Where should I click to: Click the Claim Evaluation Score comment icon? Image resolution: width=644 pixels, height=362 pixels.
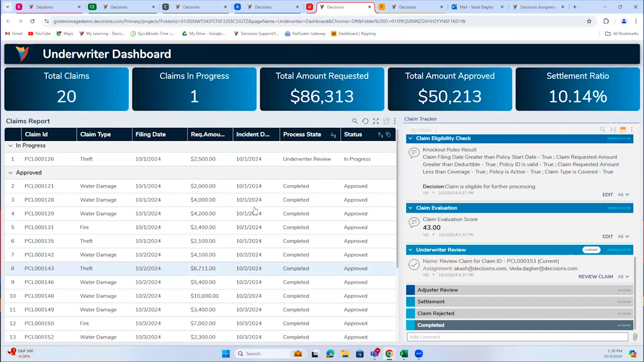(x=414, y=222)
